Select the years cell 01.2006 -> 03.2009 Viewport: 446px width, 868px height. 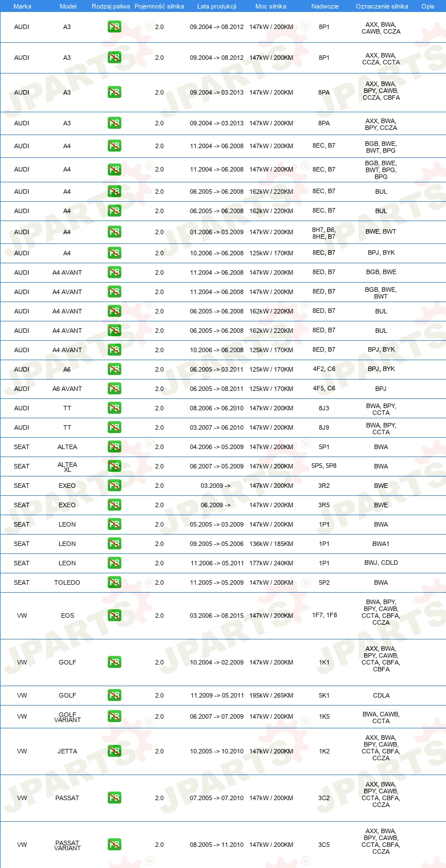coord(217,232)
